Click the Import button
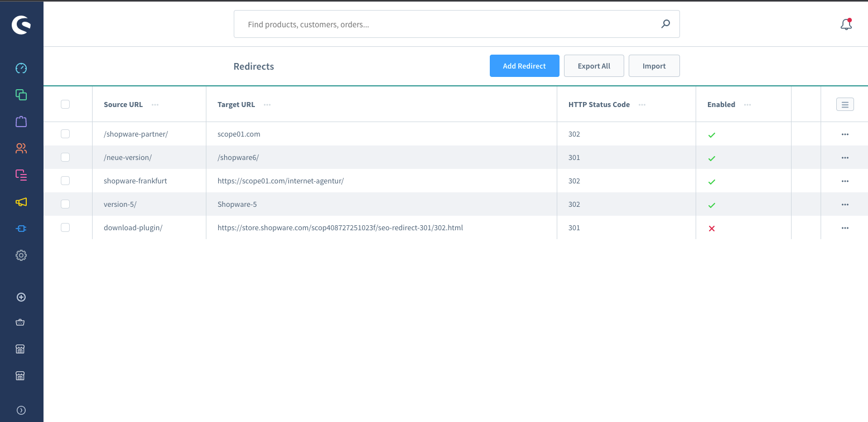This screenshot has height=422, width=868. coord(654,66)
